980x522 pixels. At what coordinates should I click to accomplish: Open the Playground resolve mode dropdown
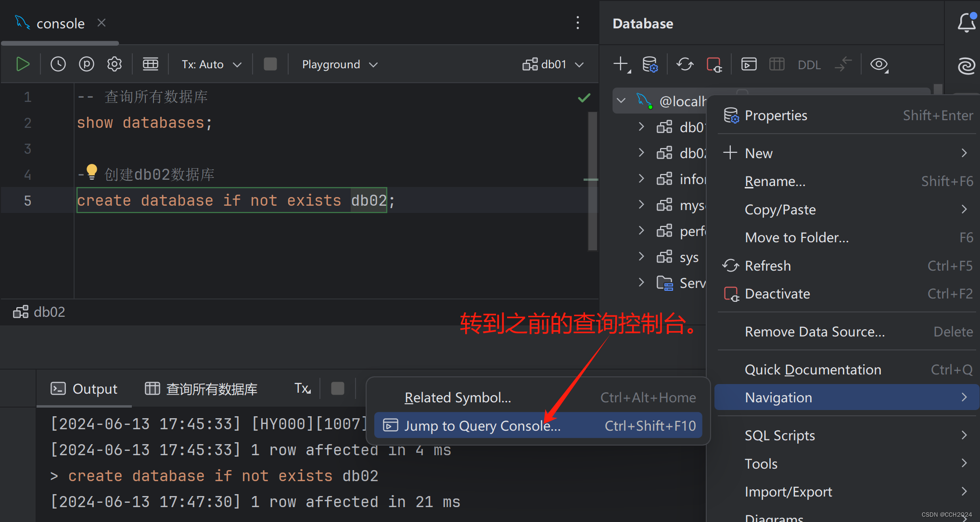(x=340, y=64)
